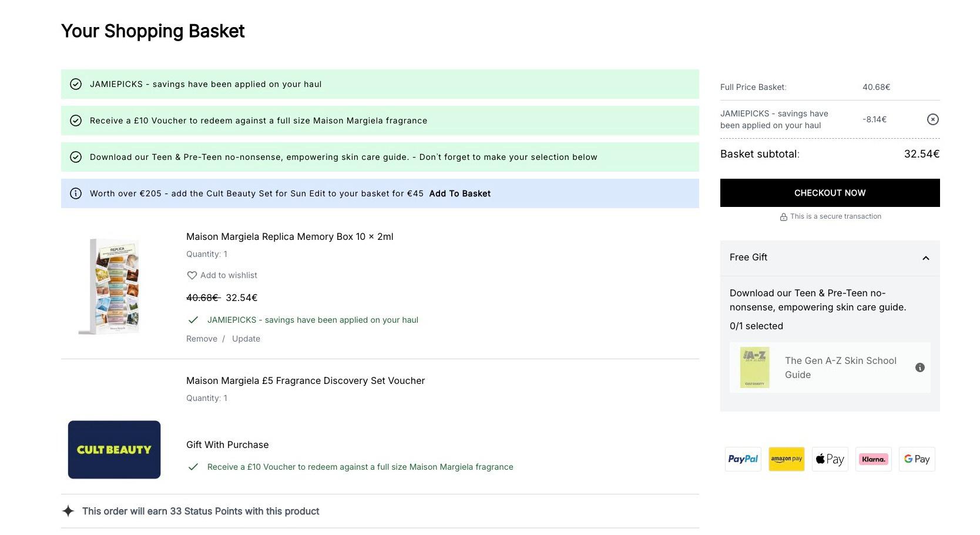Viewport: 980px width, 535px height.
Task: Open Maison Margiela Replica Memory Box product
Action: point(290,236)
